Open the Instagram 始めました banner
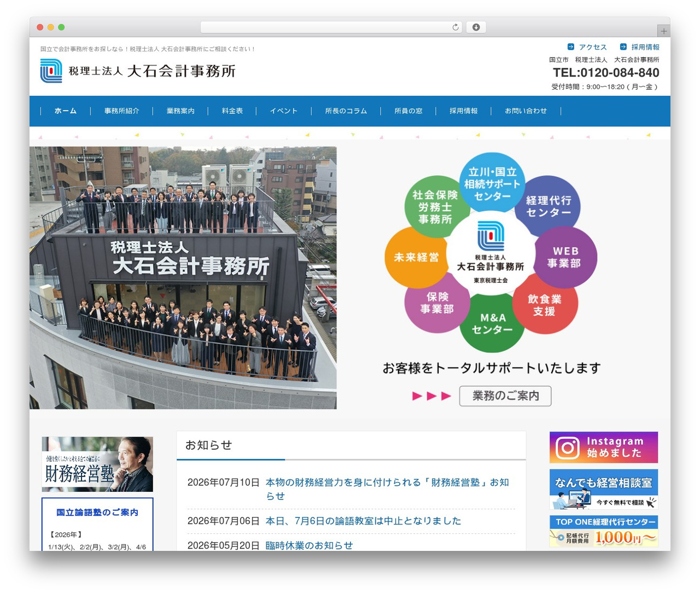 (604, 447)
